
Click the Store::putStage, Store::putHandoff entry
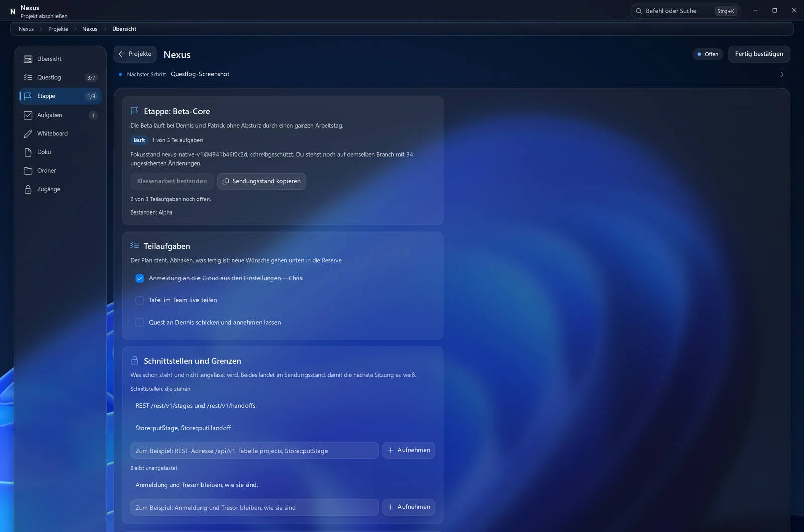coord(183,428)
